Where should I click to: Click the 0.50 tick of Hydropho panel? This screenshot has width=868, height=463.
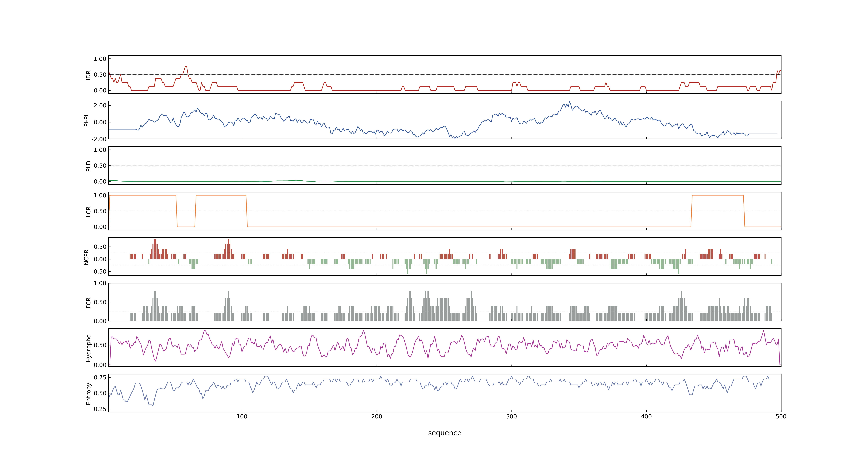click(x=100, y=345)
